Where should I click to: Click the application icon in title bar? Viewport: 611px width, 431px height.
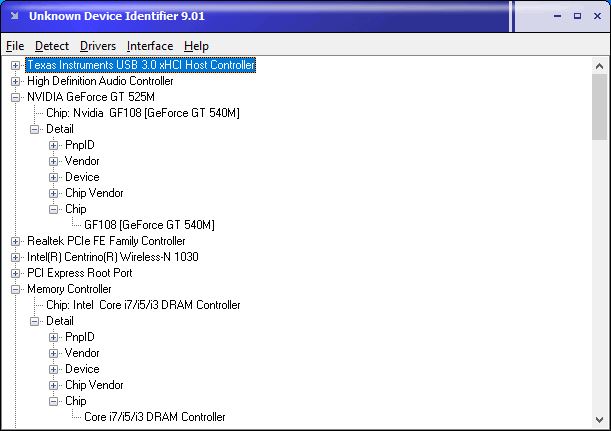(15, 16)
